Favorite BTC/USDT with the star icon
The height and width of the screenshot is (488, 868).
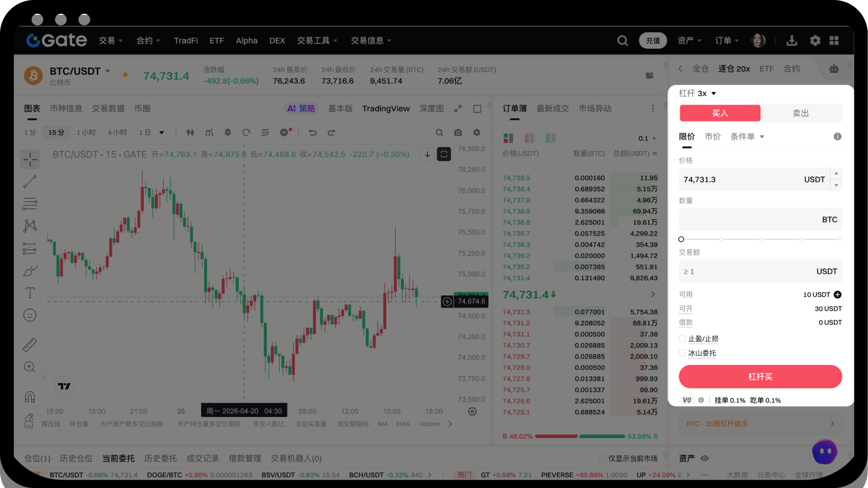coord(125,75)
